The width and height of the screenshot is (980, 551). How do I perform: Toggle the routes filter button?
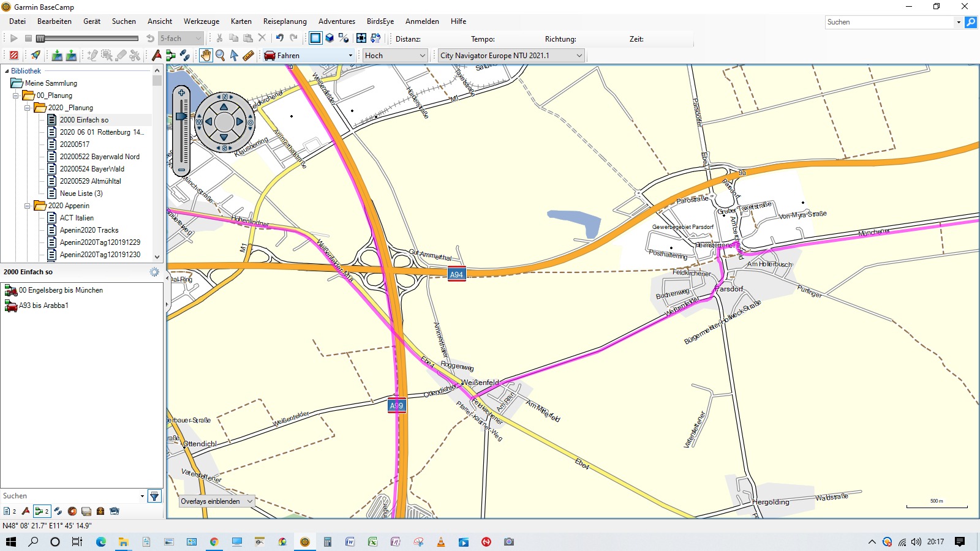tap(42, 511)
